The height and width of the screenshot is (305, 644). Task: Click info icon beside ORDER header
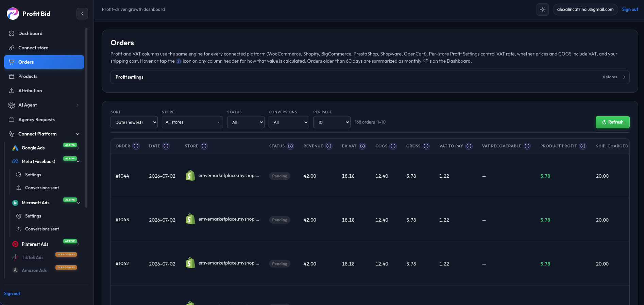[136, 146]
